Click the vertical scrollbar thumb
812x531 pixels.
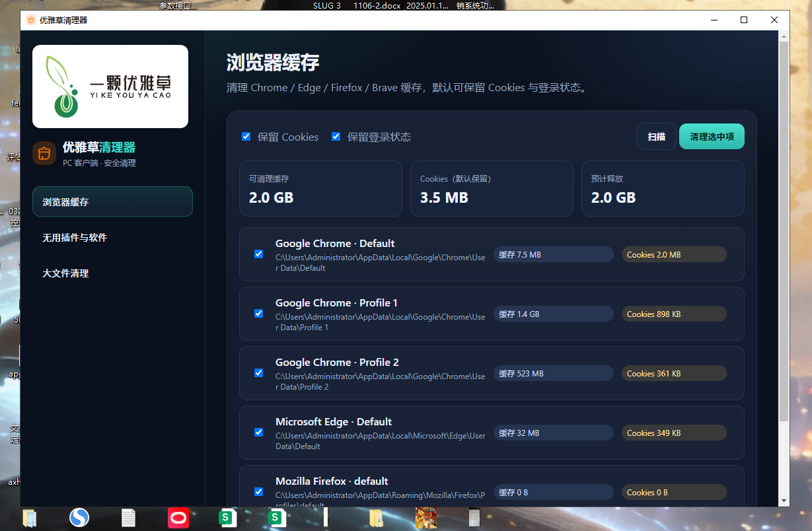click(784, 232)
